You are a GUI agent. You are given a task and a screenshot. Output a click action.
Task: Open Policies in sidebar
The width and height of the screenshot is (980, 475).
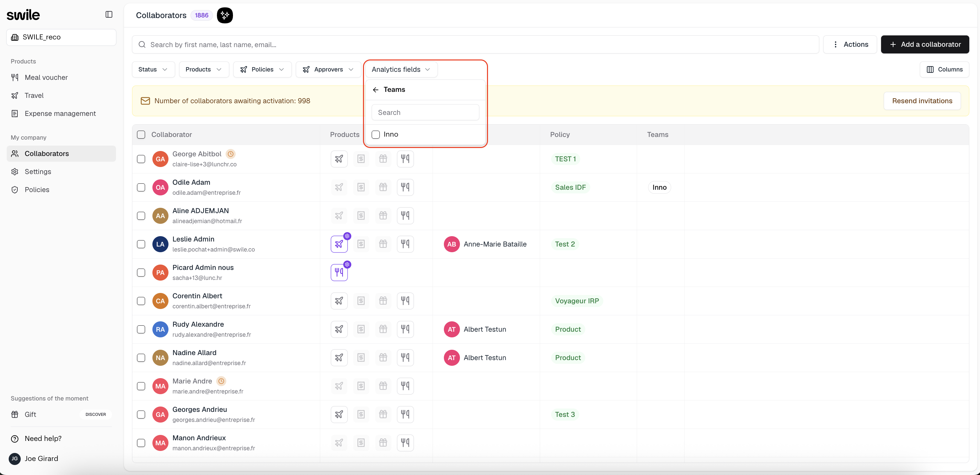61,190
